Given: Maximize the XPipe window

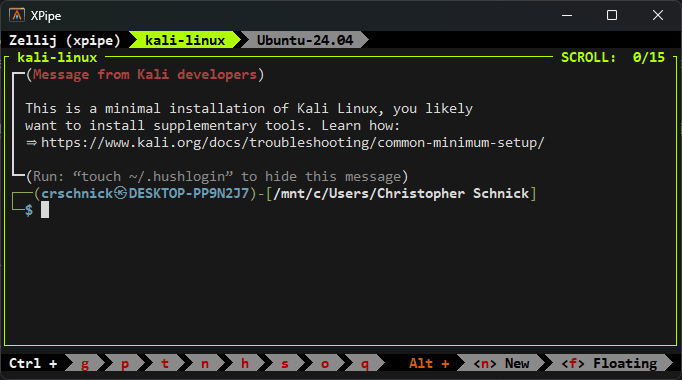Looking at the screenshot, I should [612, 15].
